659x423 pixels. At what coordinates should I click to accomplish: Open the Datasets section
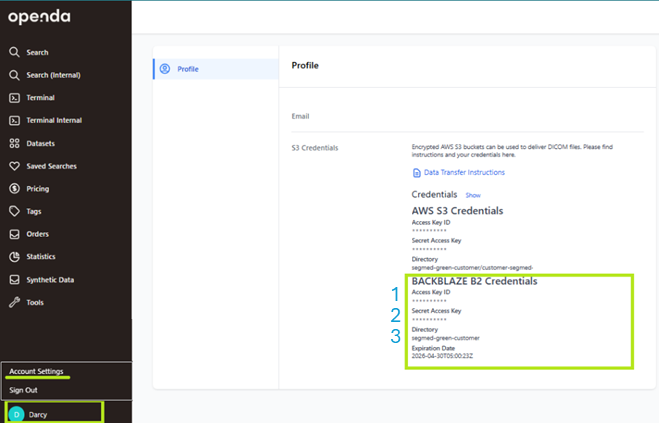pyautogui.click(x=40, y=143)
